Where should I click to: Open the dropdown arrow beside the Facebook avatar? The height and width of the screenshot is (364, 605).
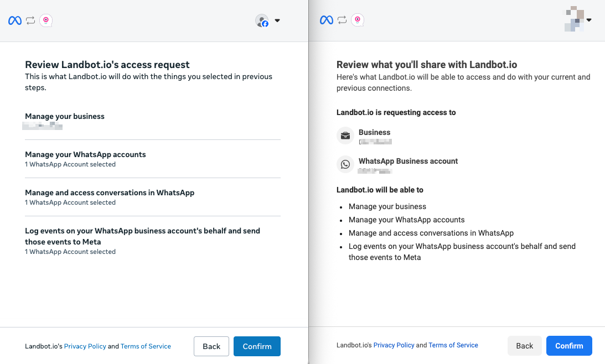(x=277, y=21)
